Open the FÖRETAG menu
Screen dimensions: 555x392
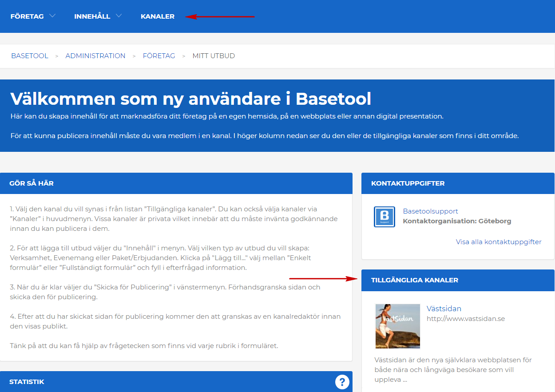tap(27, 16)
